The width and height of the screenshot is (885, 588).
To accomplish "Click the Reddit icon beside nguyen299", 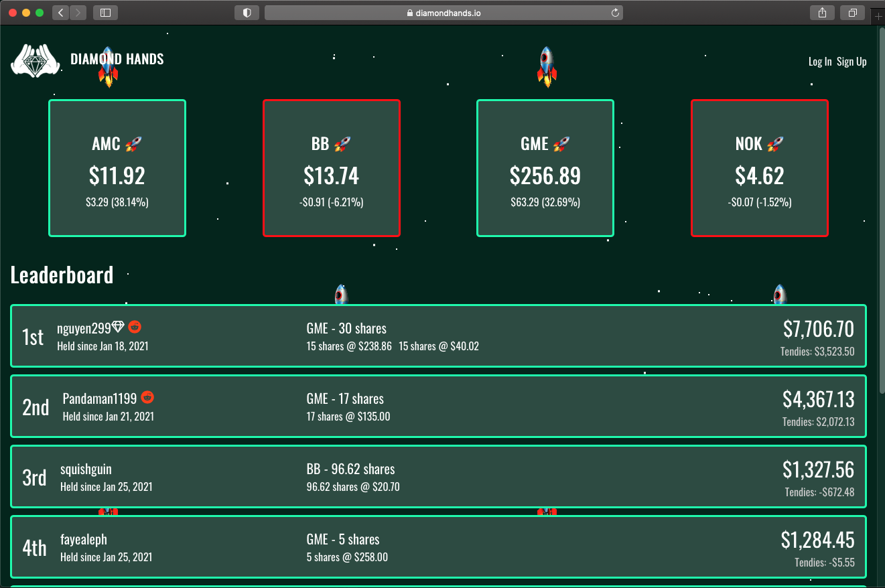I will click(135, 327).
